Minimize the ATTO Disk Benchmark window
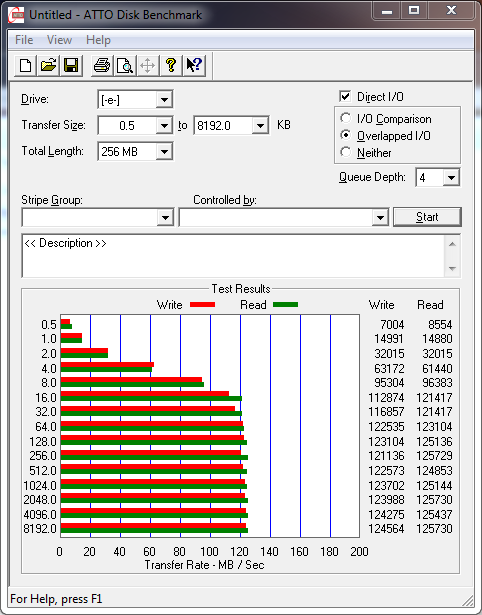This screenshot has height=615, width=482. click(387, 11)
